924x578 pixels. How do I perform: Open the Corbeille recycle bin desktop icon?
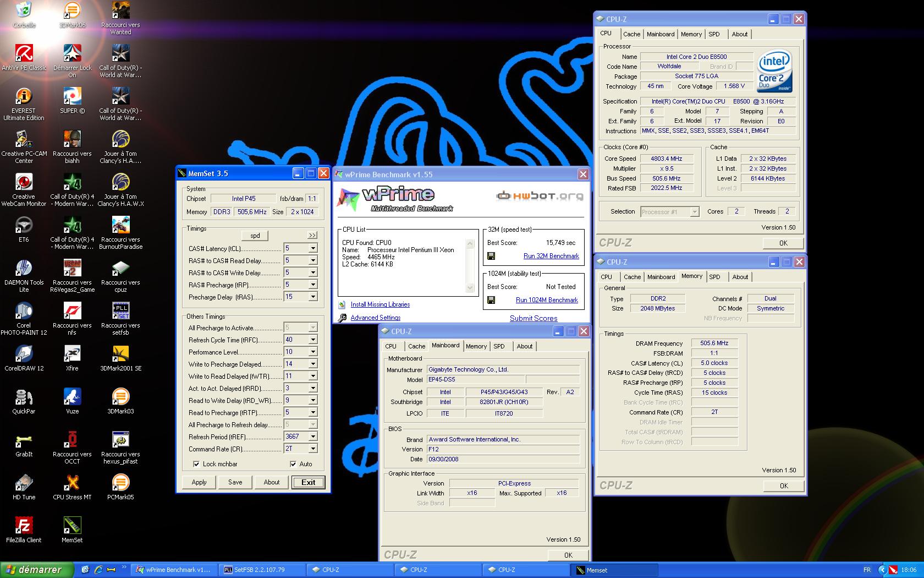click(x=24, y=15)
